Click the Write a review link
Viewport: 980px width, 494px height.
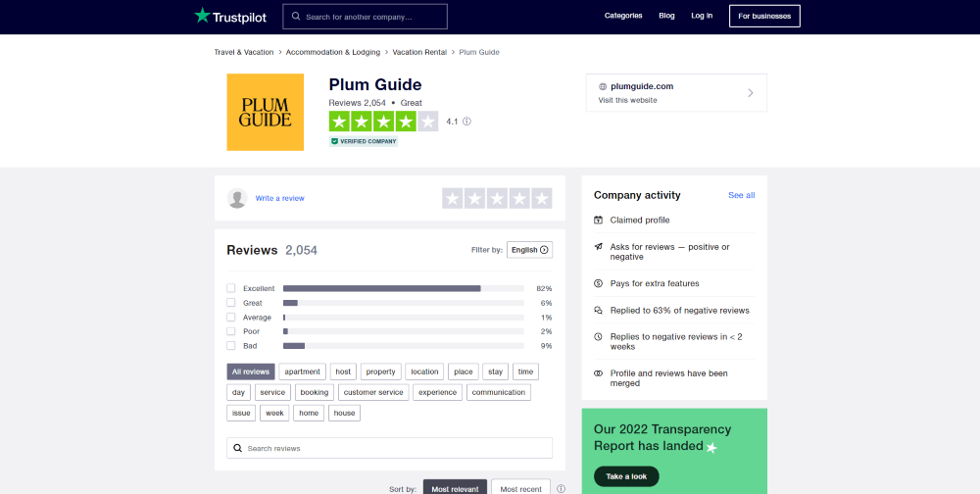click(x=280, y=198)
